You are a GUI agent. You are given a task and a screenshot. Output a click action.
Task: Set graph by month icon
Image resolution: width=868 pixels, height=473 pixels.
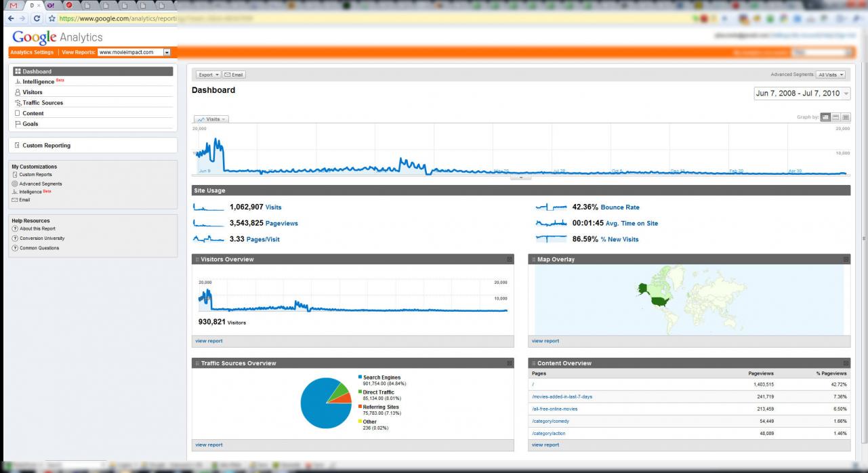click(x=846, y=117)
